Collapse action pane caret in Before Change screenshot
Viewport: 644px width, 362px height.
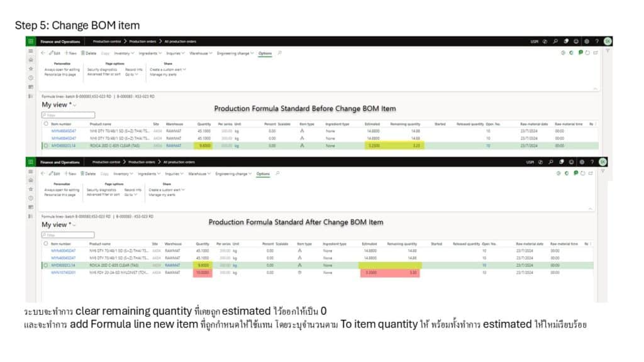click(x=595, y=89)
